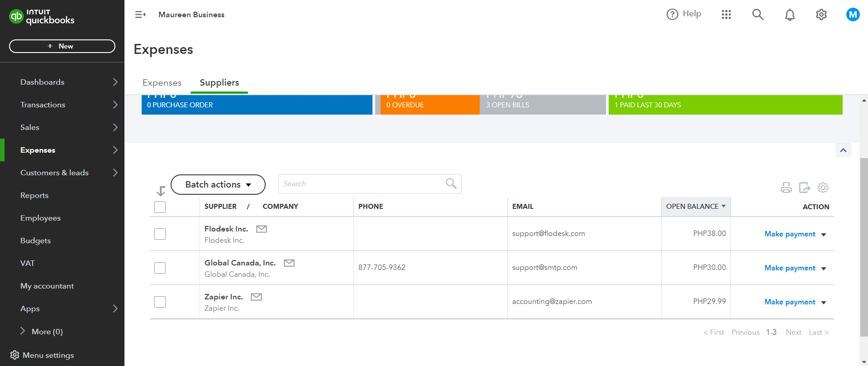The width and height of the screenshot is (868, 366).
Task: Open the Zapier Inc. supplier name
Action: [224, 297]
